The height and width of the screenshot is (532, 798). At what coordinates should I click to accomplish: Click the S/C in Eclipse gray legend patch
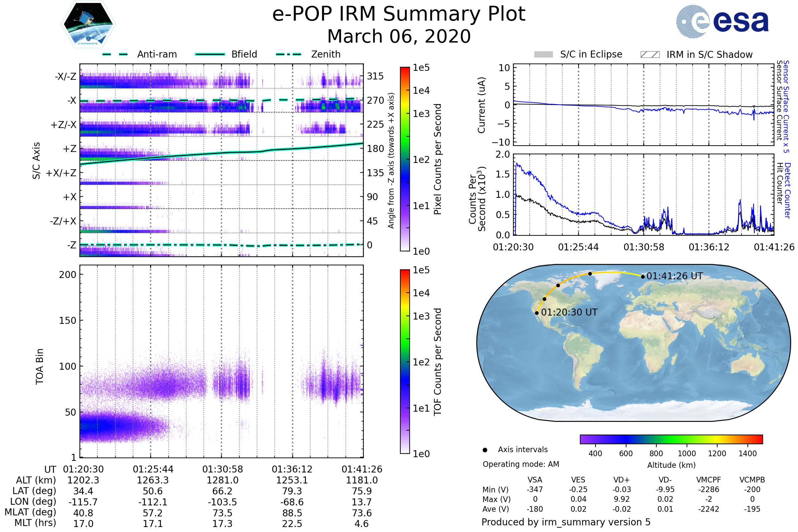point(543,55)
